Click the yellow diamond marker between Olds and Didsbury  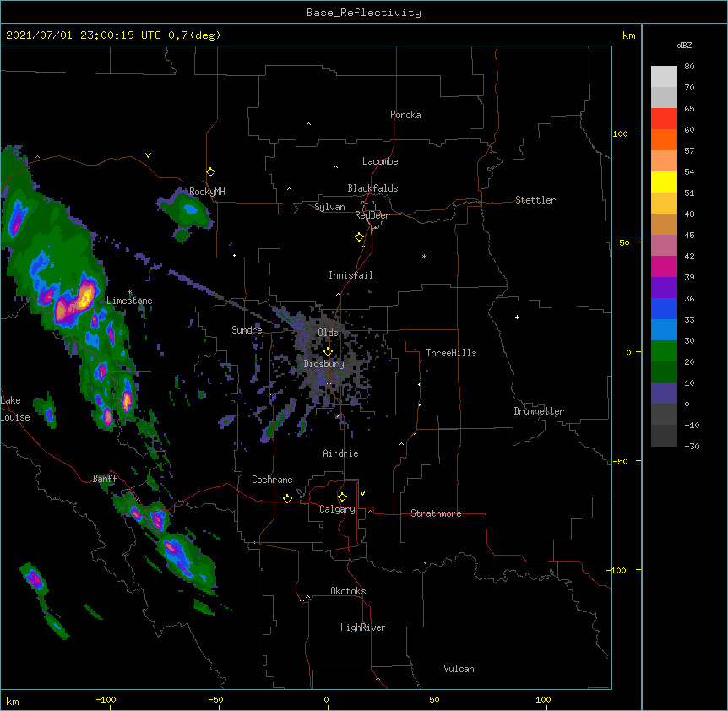[x=328, y=352]
